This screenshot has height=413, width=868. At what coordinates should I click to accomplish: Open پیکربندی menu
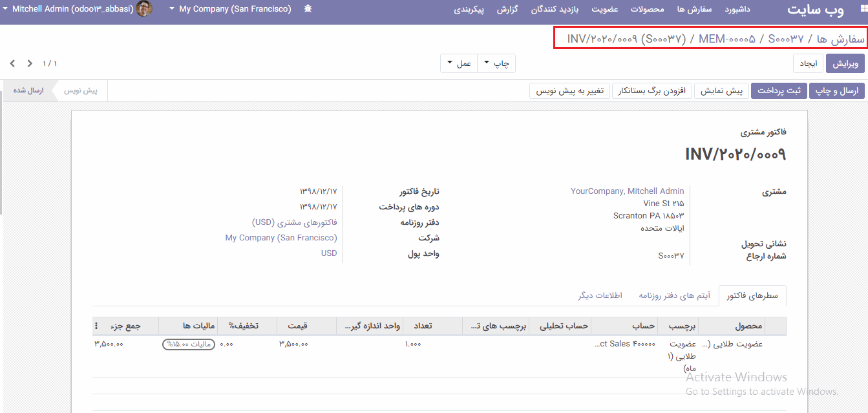click(x=469, y=10)
